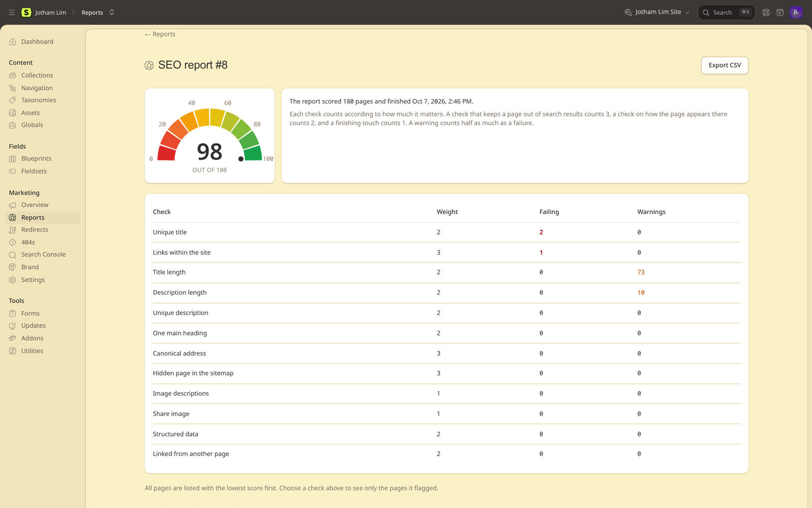Viewport: 812px width, 508px height.
Task: Click the Share image row
Action: (x=447, y=414)
